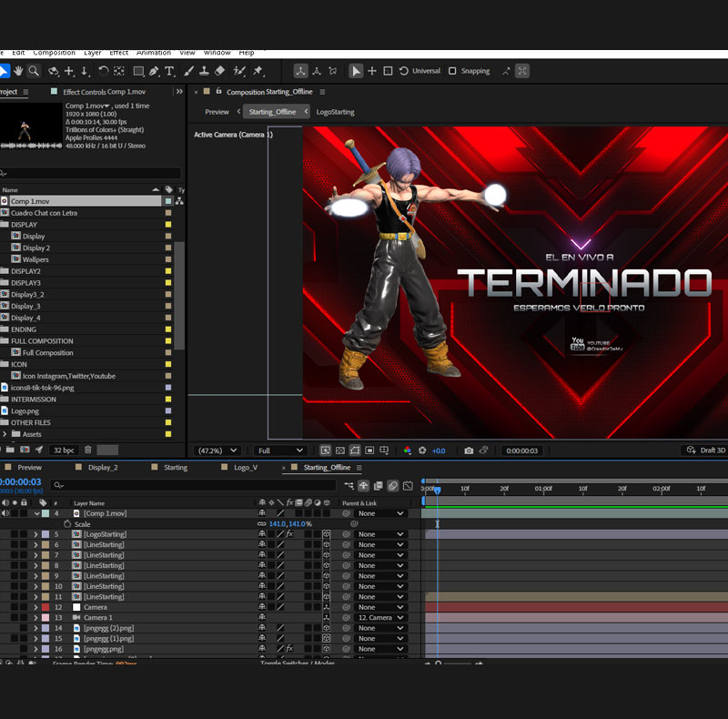Click the Region of Interest icon

click(x=370, y=451)
